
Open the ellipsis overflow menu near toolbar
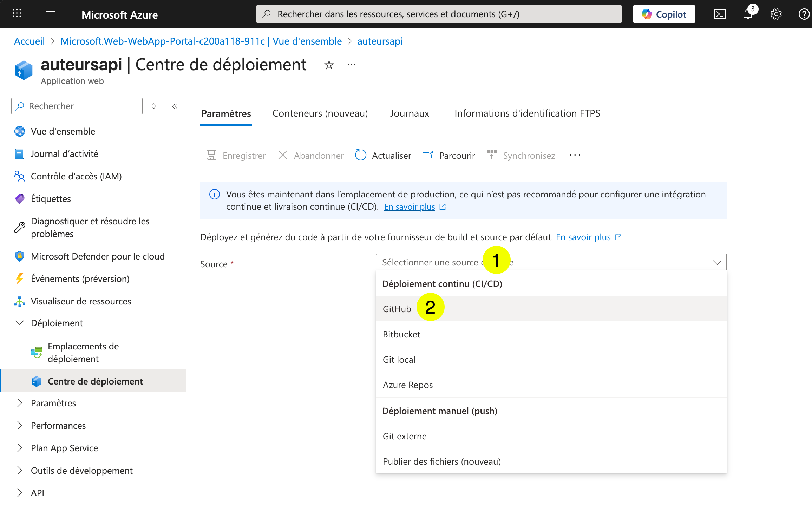pos(575,155)
